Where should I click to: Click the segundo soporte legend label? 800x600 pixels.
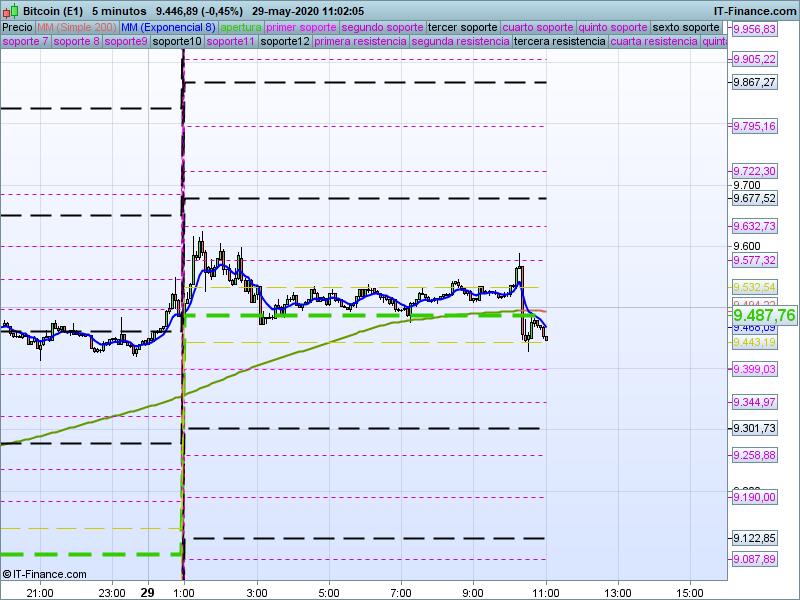click(382, 27)
